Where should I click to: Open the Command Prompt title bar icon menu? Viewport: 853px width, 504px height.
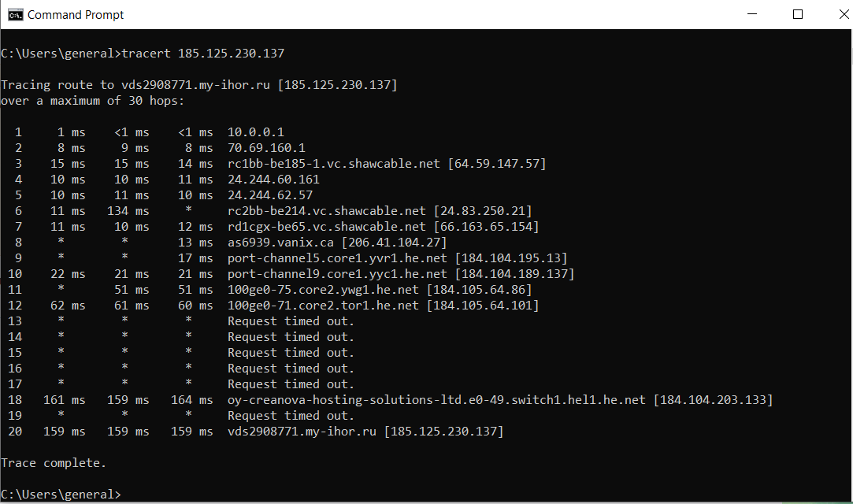pos(15,14)
